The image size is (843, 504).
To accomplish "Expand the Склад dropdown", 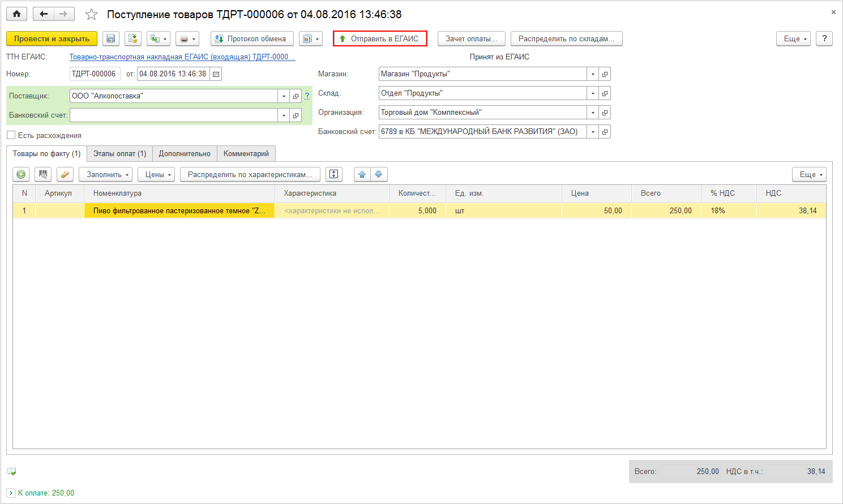I will click(593, 93).
